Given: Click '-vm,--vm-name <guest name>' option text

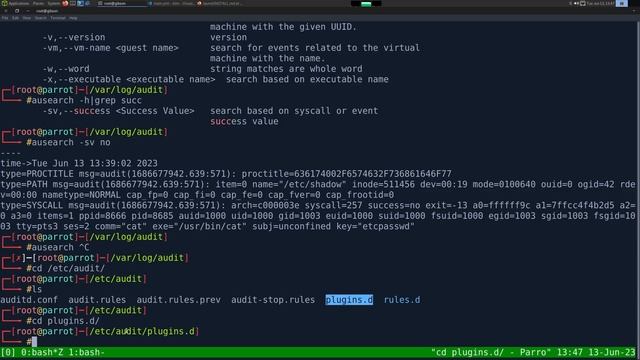Looking at the screenshot, I should [x=110, y=48].
